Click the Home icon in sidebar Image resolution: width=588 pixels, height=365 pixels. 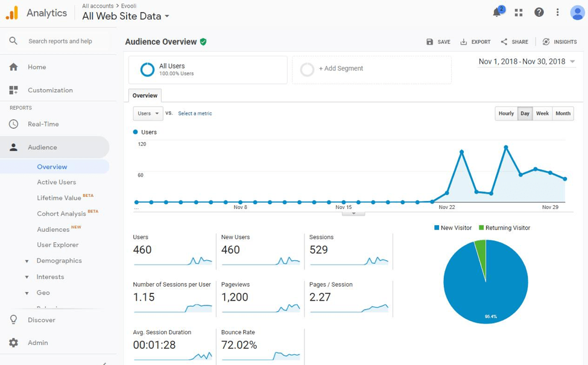(x=13, y=67)
